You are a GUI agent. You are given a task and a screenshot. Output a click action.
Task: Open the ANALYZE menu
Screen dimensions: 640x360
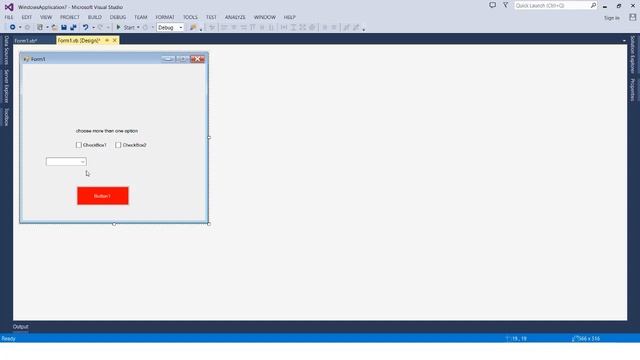pyautogui.click(x=235, y=17)
